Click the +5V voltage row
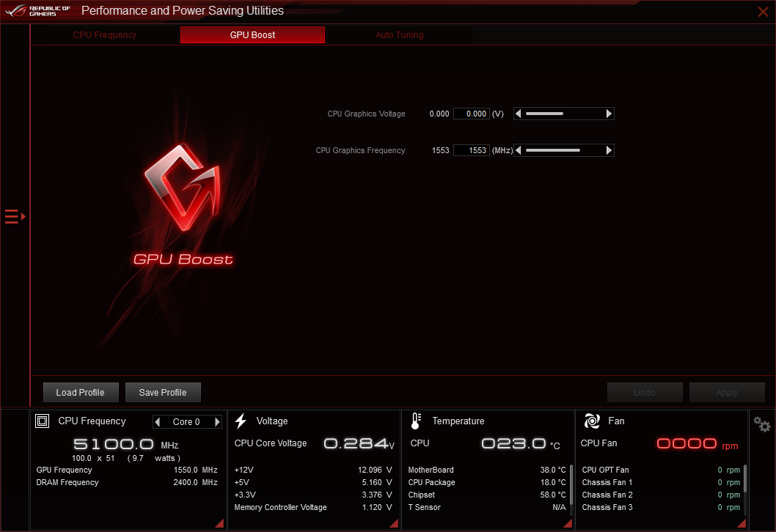Viewport: 776px width, 532px height. point(313,483)
